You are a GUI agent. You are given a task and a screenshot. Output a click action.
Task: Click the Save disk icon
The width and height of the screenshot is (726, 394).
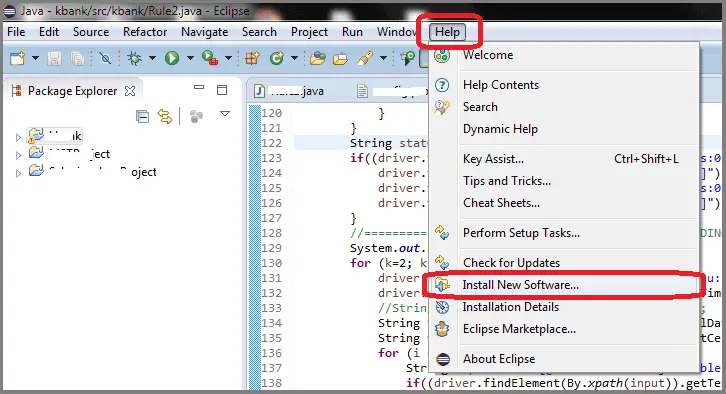pos(54,58)
